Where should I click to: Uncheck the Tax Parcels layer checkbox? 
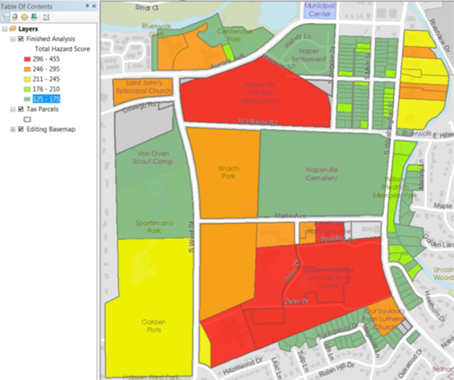[21, 109]
